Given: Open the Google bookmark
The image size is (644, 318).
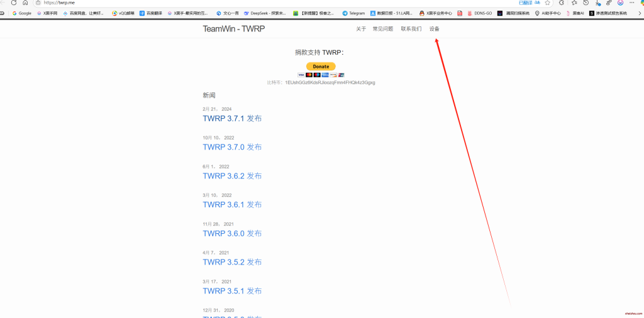Looking at the screenshot, I should [22, 13].
